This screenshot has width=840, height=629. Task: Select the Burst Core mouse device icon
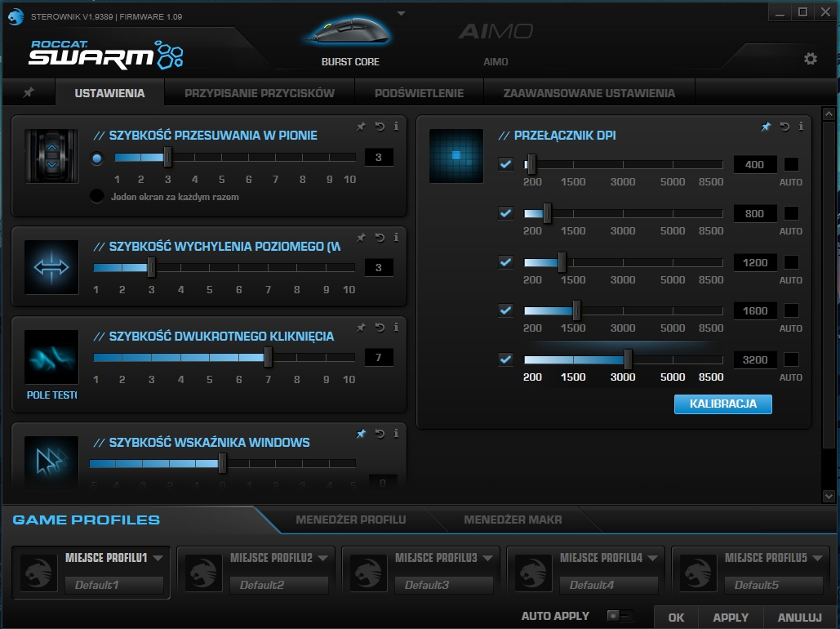pos(351,30)
